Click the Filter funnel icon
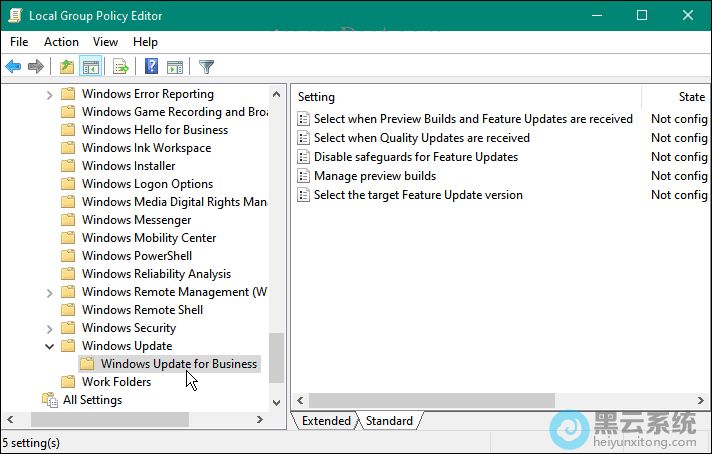This screenshot has height=454, width=712. [x=206, y=67]
